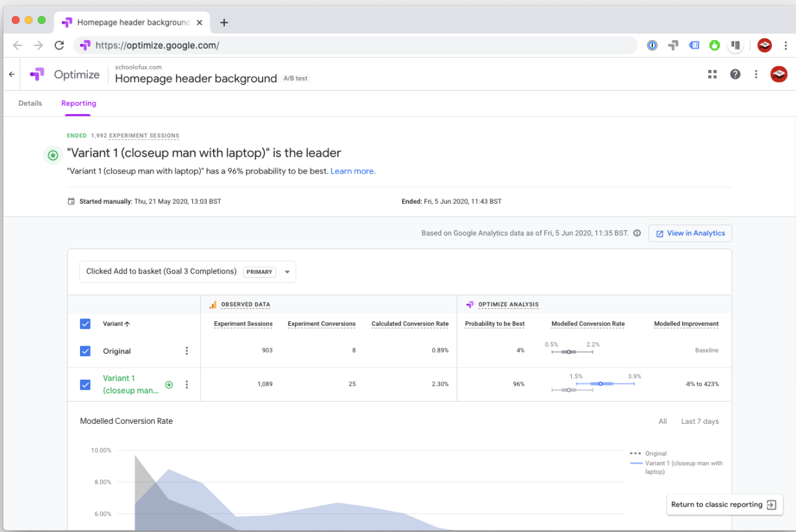Image resolution: width=796 pixels, height=532 pixels.
Task: Open the Original row three-dot menu
Action: pyautogui.click(x=187, y=351)
